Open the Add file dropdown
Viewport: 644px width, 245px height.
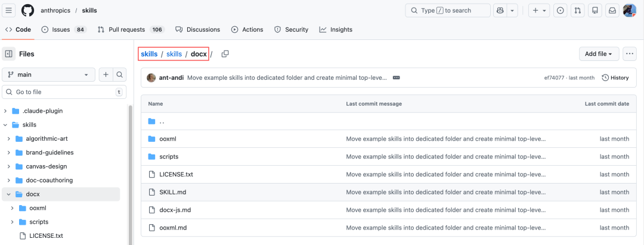599,54
